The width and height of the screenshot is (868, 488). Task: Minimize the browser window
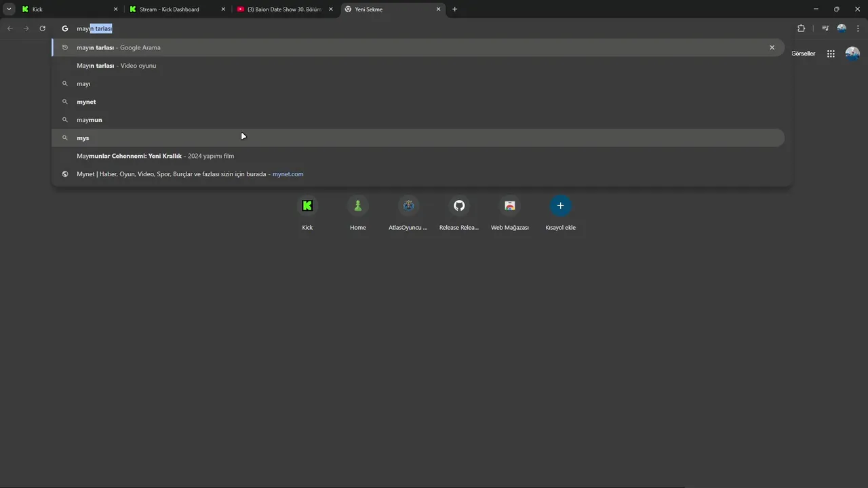pos(815,9)
